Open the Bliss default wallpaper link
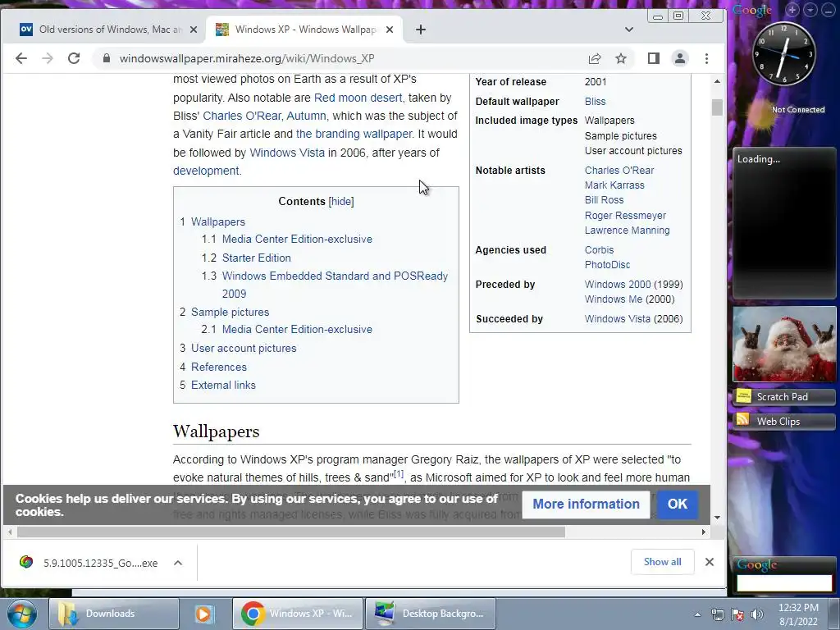The width and height of the screenshot is (840, 630). (596, 101)
